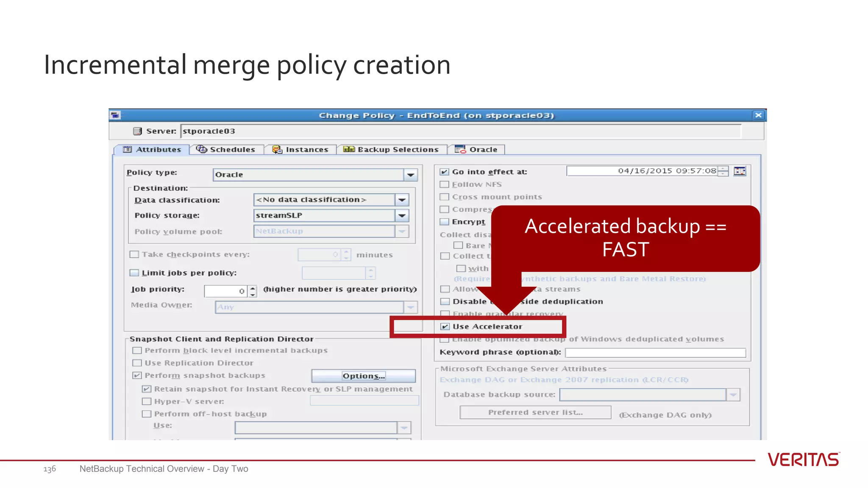Image resolution: width=868 pixels, height=488 pixels.
Task: Open the Data classification dropdown
Action: pos(402,200)
